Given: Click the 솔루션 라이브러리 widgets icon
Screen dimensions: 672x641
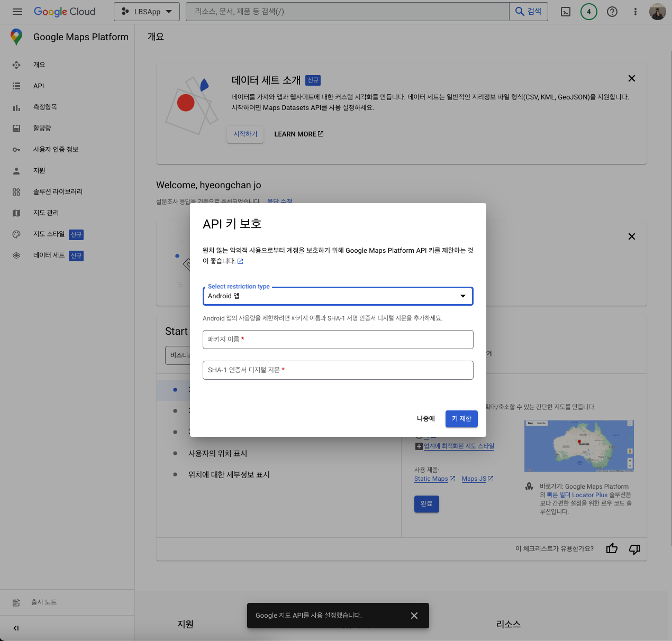Looking at the screenshot, I should click(x=16, y=191).
